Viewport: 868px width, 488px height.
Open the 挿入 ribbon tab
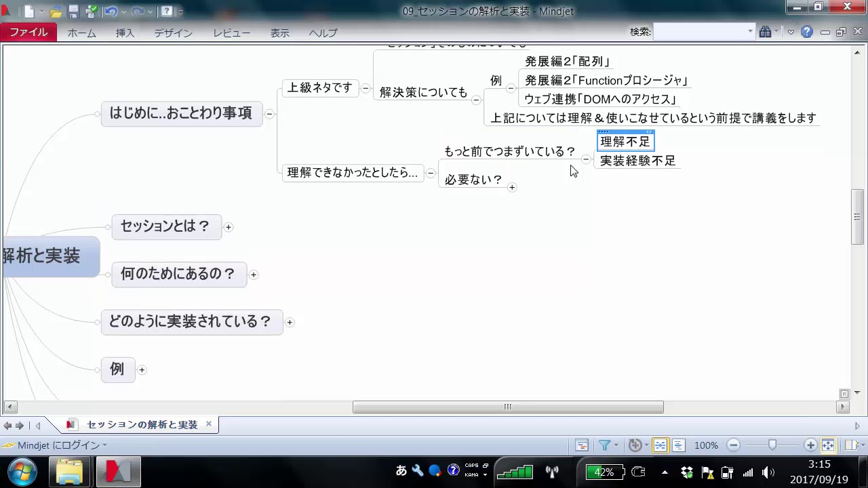pyautogui.click(x=125, y=33)
